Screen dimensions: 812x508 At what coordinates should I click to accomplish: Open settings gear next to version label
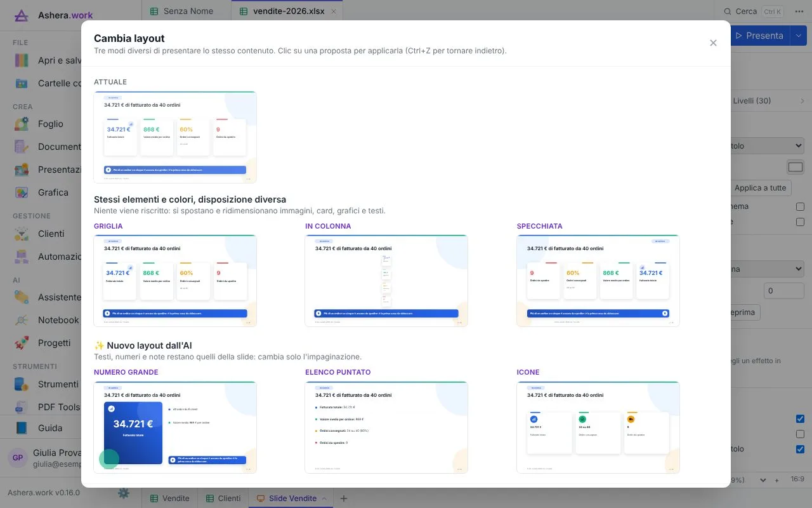(x=124, y=493)
